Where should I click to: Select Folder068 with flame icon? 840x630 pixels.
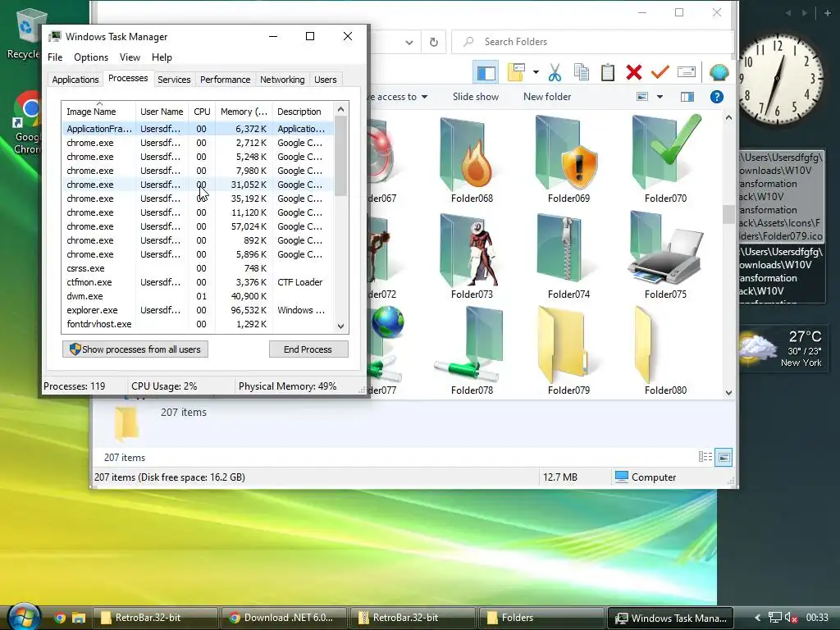pyautogui.click(x=472, y=160)
